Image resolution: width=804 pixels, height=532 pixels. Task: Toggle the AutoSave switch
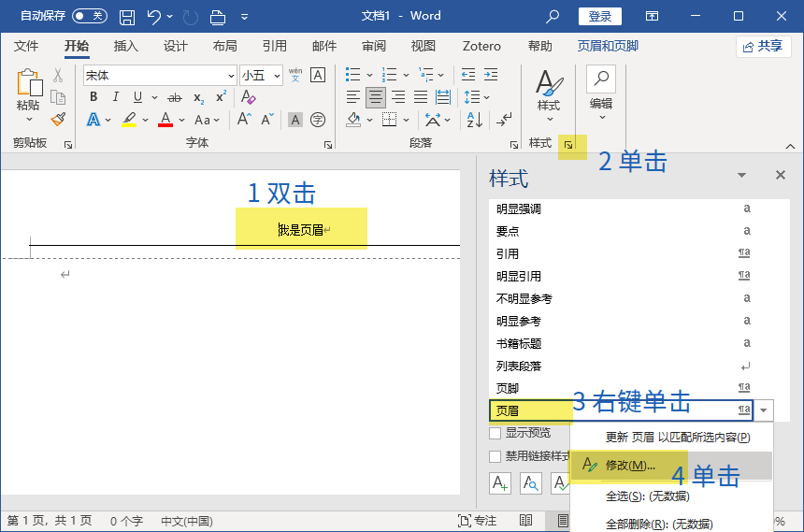click(x=90, y=16)
